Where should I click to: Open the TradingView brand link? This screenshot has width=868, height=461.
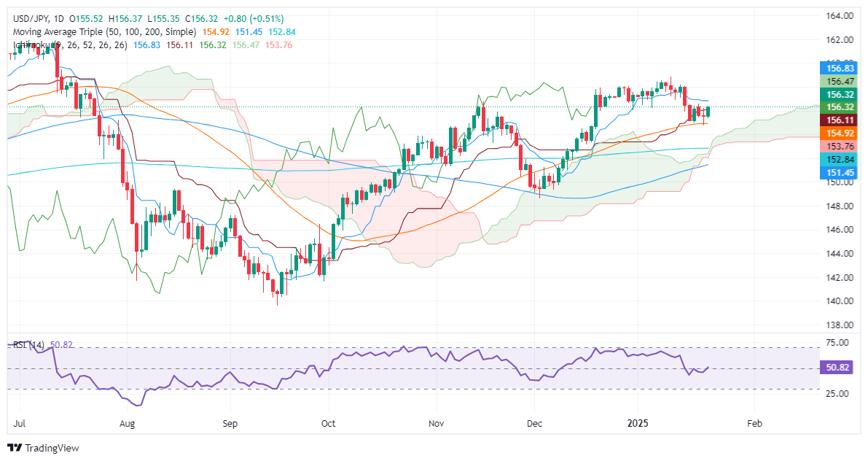pos(43,448)
